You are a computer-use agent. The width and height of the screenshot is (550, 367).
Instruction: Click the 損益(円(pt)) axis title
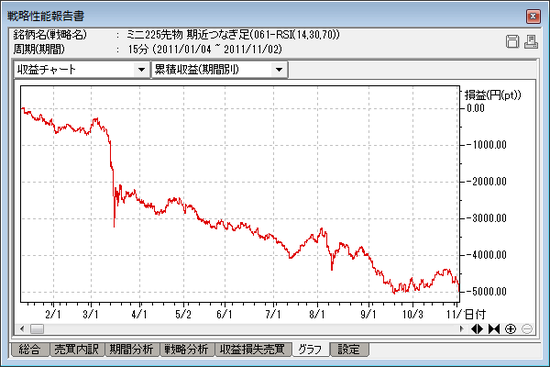493,95
